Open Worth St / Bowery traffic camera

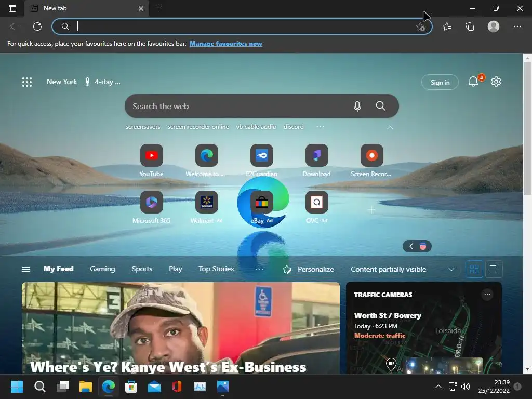coord(388,315)
